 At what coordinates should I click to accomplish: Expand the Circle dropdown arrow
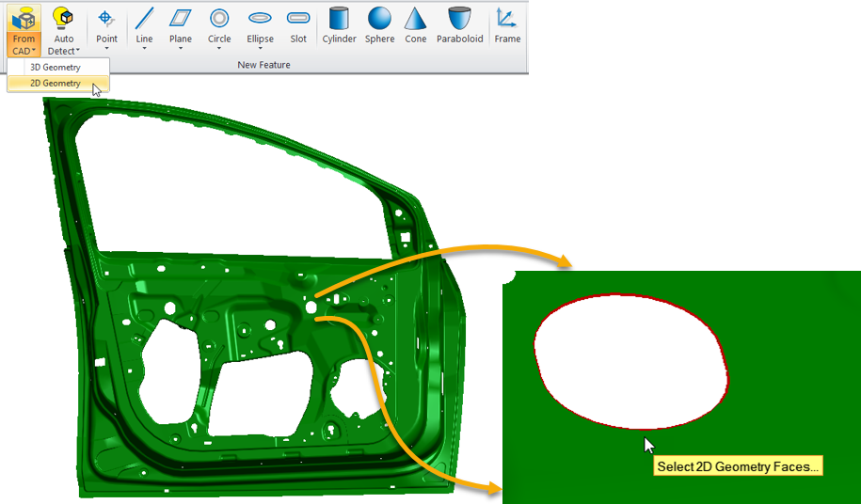pos(219,49)
